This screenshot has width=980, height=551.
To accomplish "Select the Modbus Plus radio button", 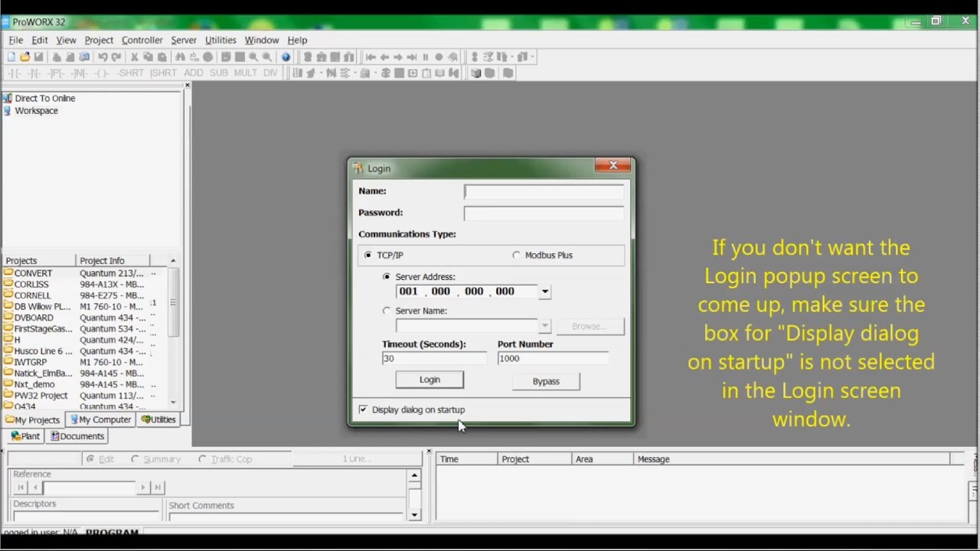I will click(x=516, y=255).
